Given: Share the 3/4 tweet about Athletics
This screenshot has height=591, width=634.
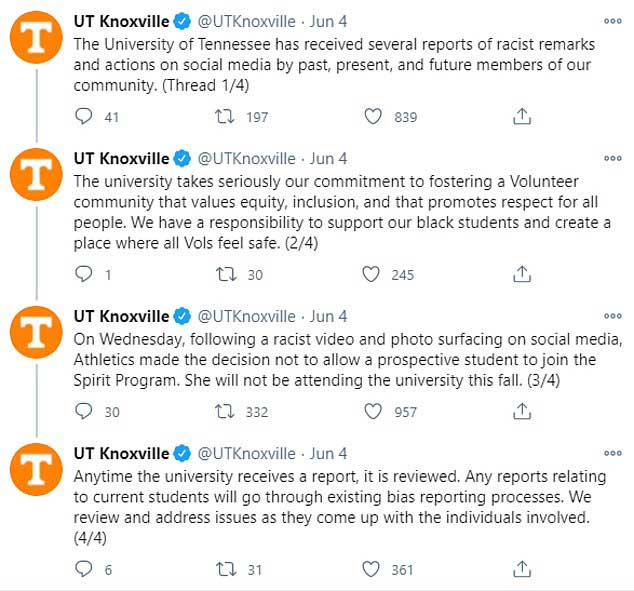Looking at the screenshot, I should pyautogui.click(x=522, y=411).
